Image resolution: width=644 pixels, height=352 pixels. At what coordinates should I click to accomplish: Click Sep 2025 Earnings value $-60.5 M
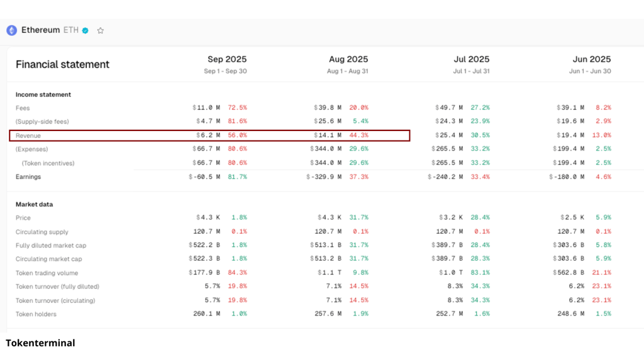(x=204, y=177)
